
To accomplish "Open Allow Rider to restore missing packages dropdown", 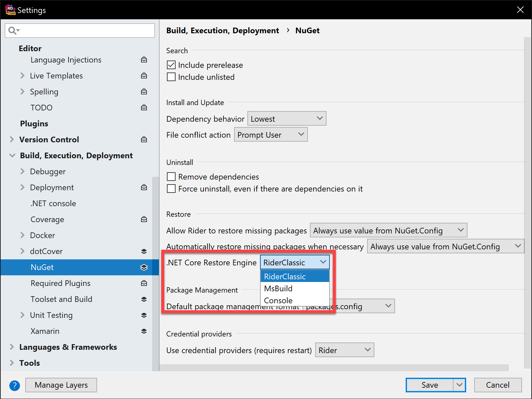I will (x=389, y=230).
